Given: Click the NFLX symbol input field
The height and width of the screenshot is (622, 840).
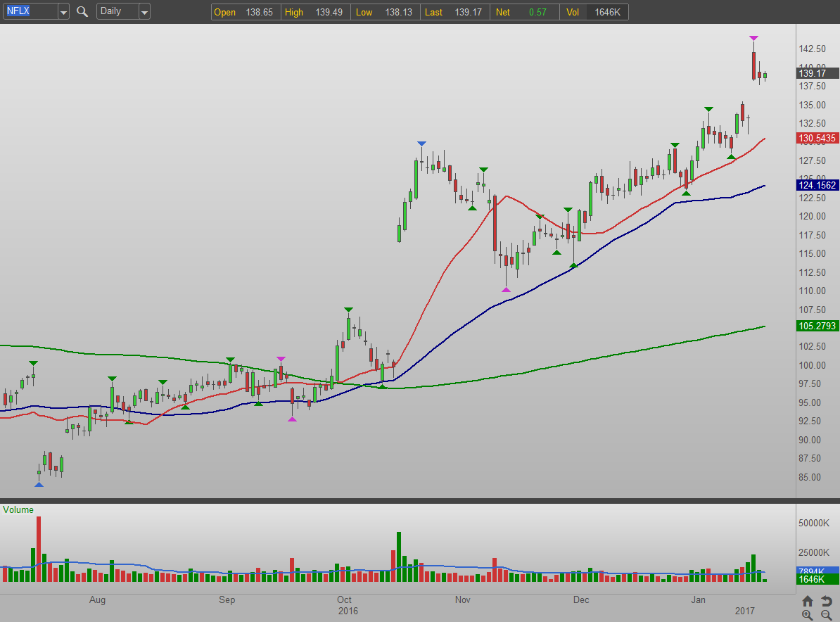Looking at the screenshot, I should (x=30, y=11).
